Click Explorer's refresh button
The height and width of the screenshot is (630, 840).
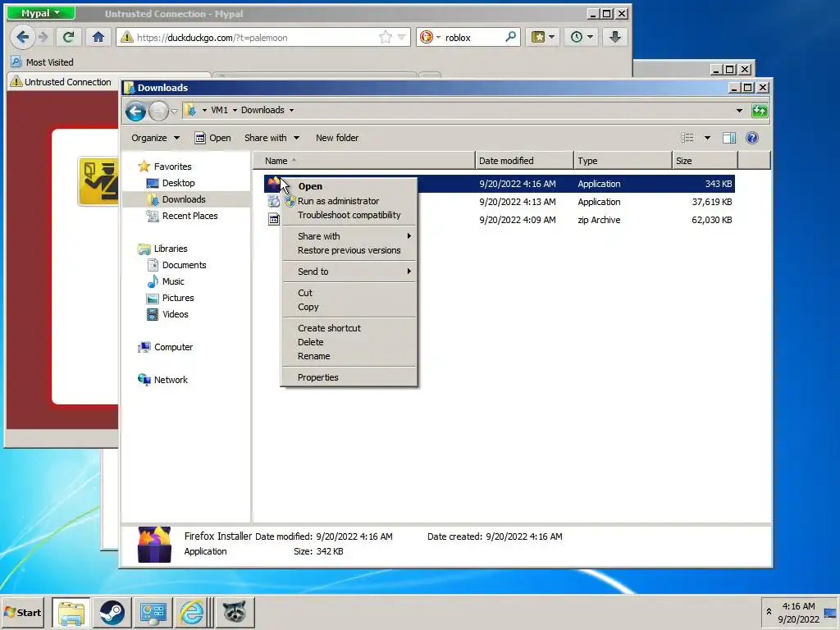coord(759,111)
